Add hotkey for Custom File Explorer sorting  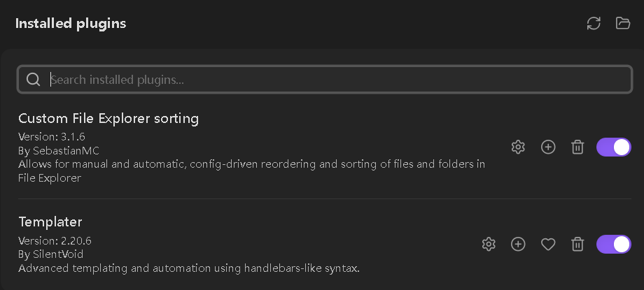click(548, 147)
